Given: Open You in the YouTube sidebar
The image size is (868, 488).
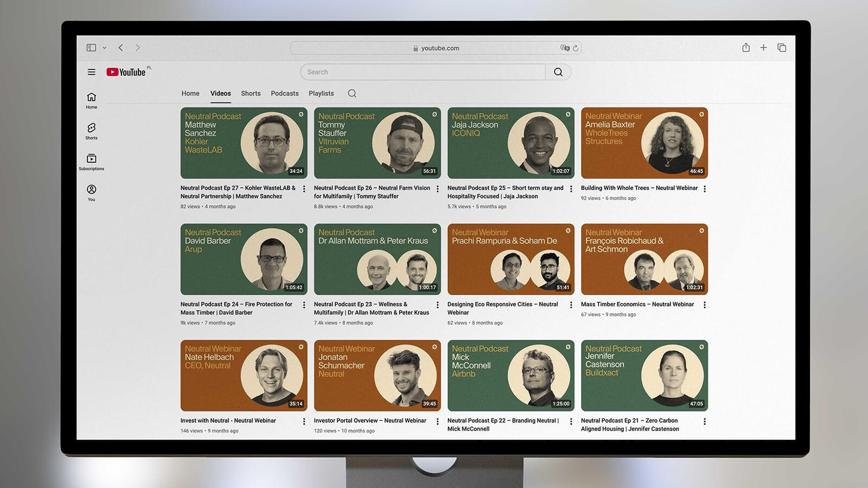Looking at the screenshot, I should click(x=92, y=193).
